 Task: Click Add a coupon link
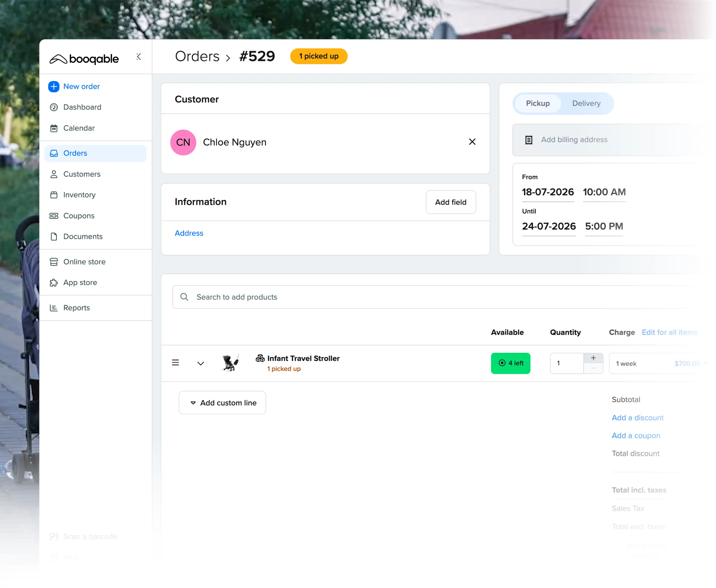coord(636,436)
